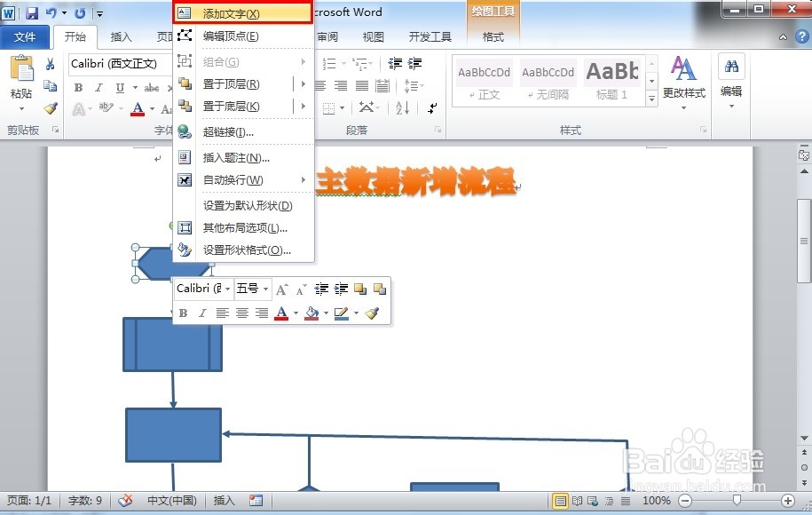This screenshot has height=515, width=812.
Task: Expand the 自动换行 Wrap Text submenu
Action: 233,180
